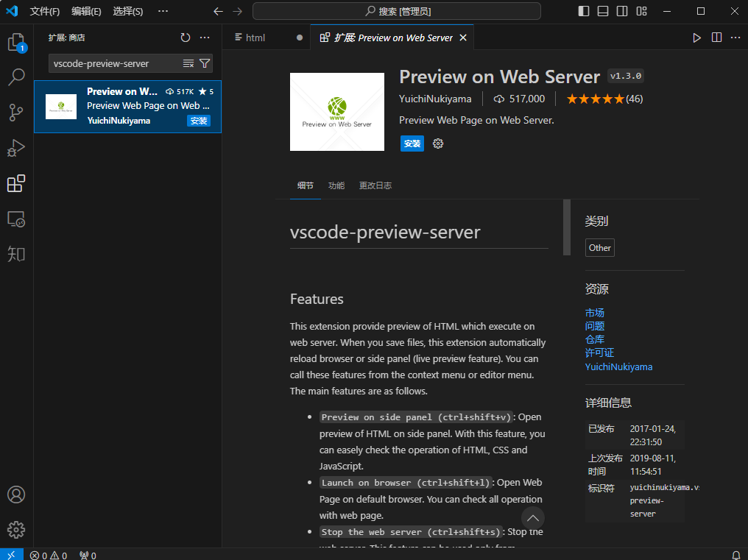Image resolution: width=748 pixels, height=560 pixels.
Task: Open the 选择(S) menu
Action: [128, 12]
